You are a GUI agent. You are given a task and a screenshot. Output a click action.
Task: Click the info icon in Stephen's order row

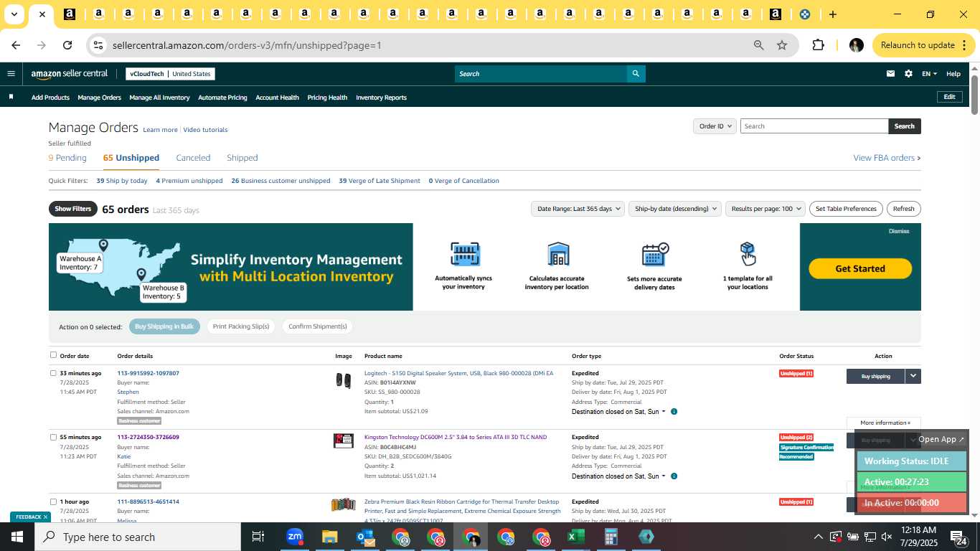coord(674,412)
